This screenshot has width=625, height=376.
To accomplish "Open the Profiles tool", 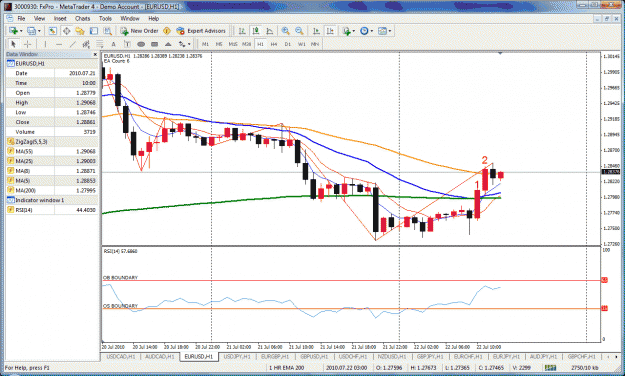I will [31, 31].
